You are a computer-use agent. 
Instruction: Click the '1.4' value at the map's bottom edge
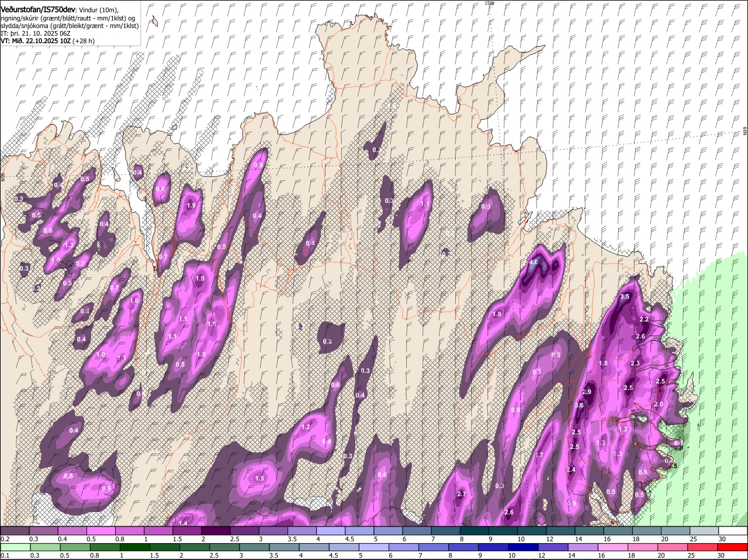183,523
